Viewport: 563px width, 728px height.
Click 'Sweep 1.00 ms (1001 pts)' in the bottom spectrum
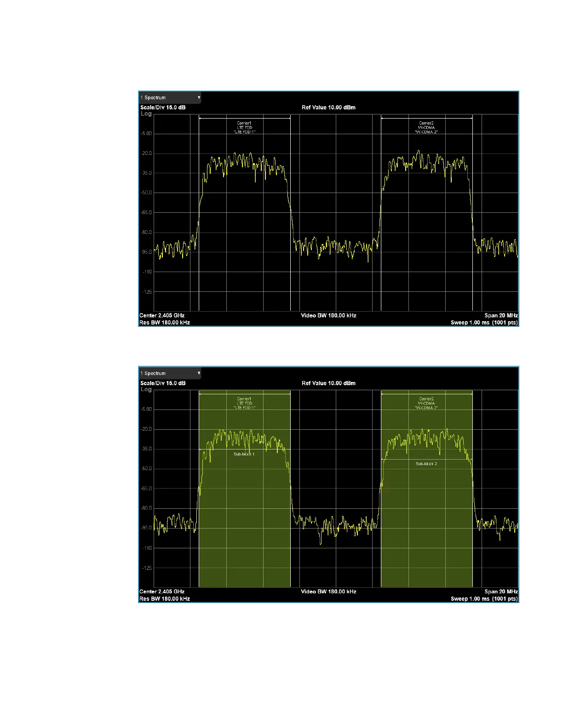point(484,599)
